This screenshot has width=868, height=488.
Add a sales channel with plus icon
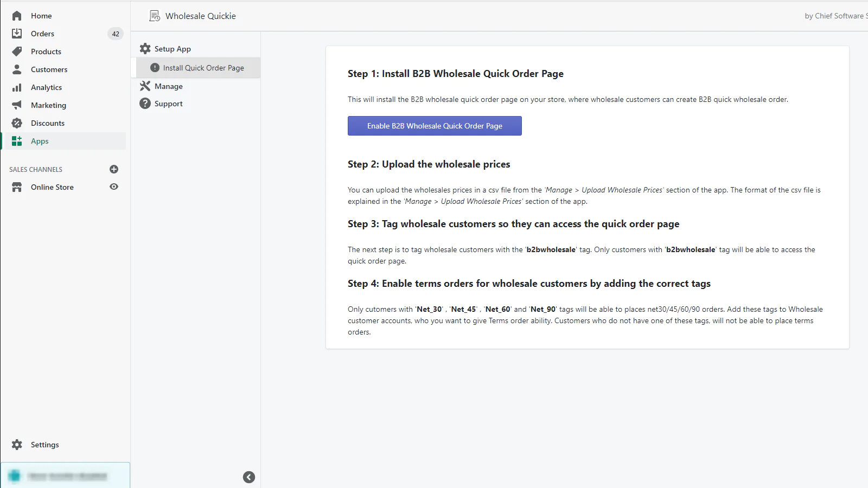click(x=114, y=169)
